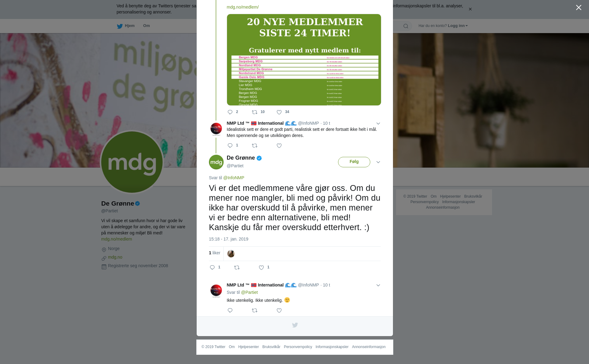
Task: Retweet the '20 nye medlemmer' tweet with 10 retweets
Action: tap(255, 112)
